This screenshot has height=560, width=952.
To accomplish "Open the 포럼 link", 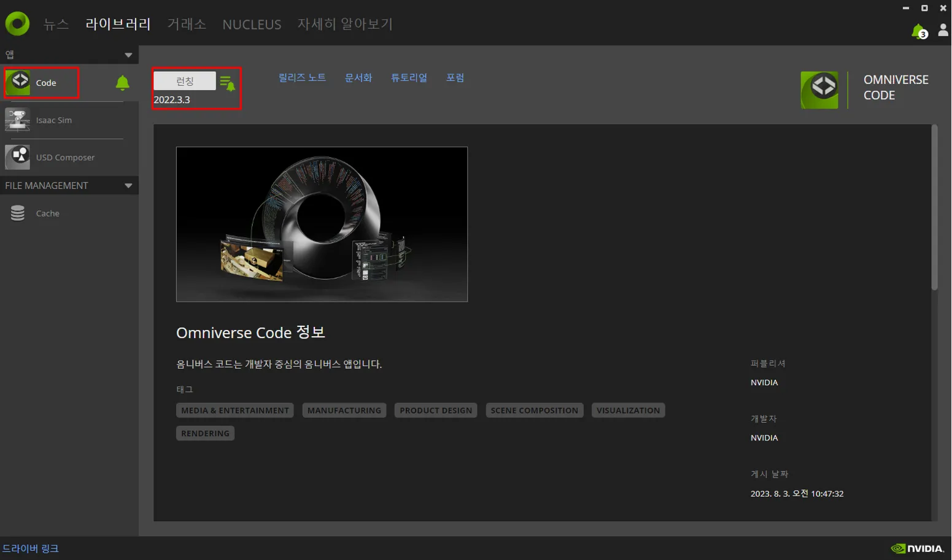I will coord(455,77).
